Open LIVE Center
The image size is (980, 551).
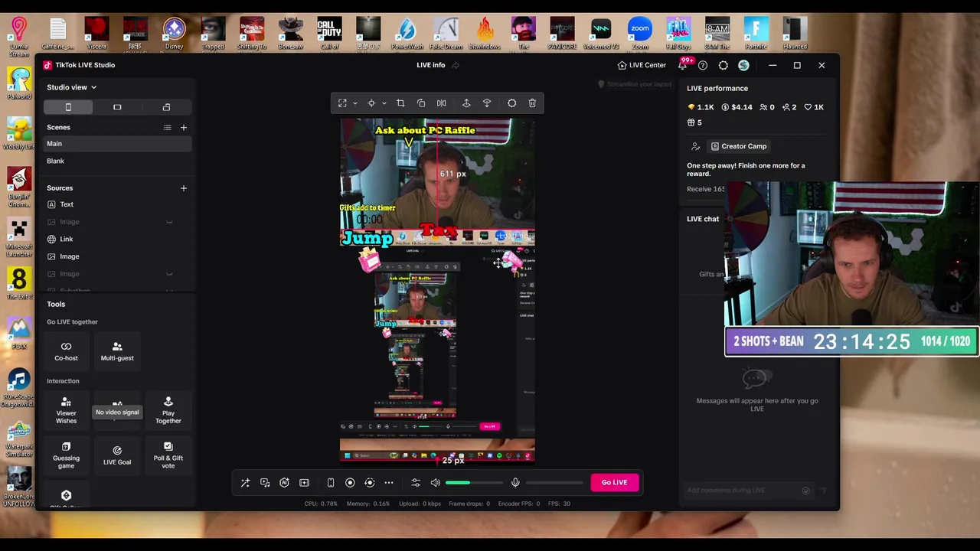(x=642, y=66)
